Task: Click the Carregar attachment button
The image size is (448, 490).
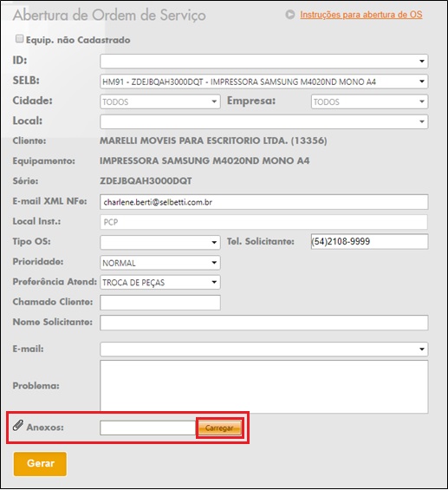Action: [220, 428]
